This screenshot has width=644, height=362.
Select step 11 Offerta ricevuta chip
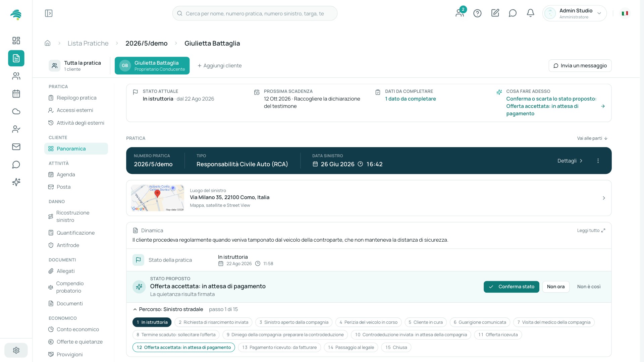point(498,335)
